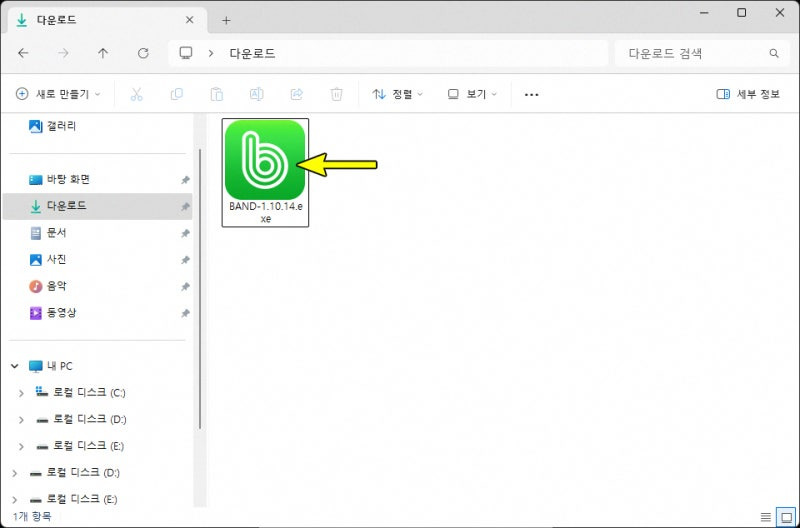Open 음악 folder in the sidebar

pyautogui.click(x=97, y=286)
